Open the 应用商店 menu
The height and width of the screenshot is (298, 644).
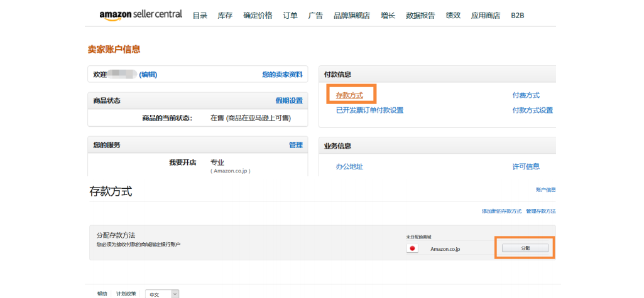click(486, 16)
